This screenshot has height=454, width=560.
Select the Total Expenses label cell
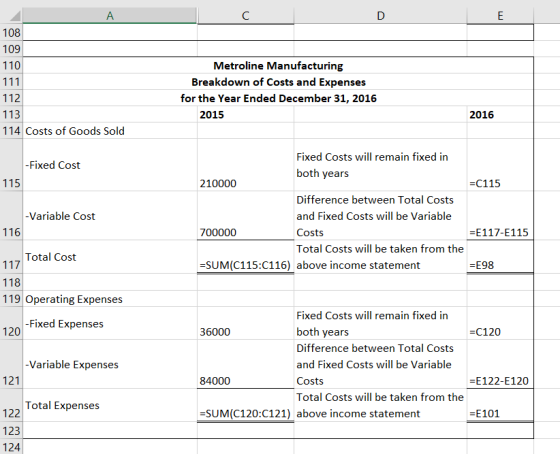110,405
